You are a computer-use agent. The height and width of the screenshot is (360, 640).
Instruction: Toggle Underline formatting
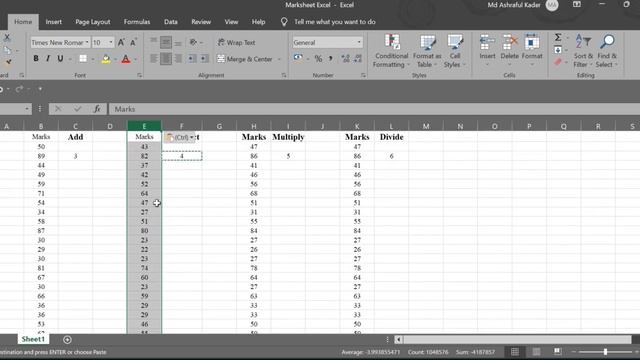click(x=60, y=59)
